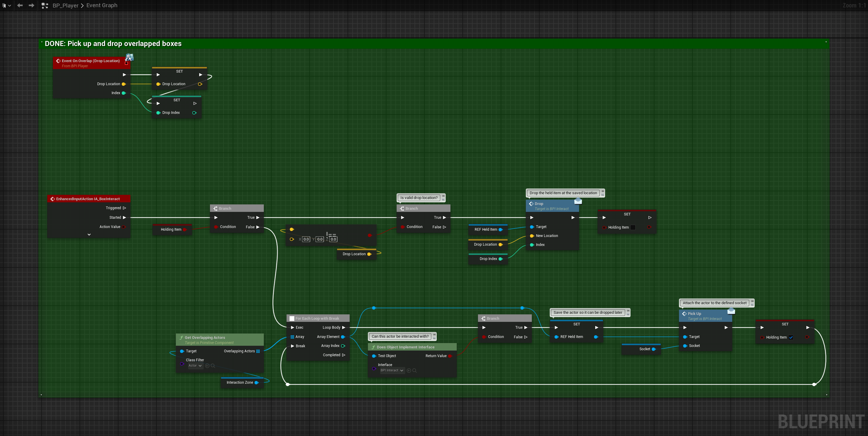This screenshot has width=868, height=436.
Task: Click BP_Player in the breadcrumb
Action: 66,5
